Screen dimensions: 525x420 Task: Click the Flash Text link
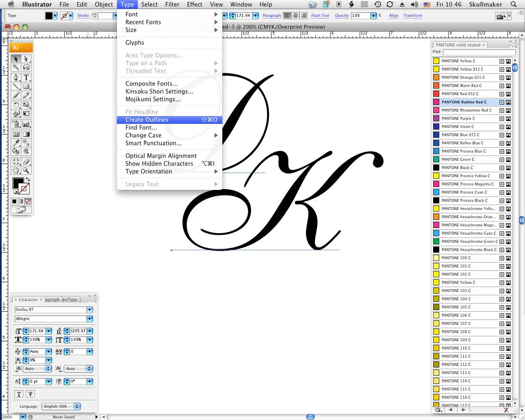pyautogui.click(x=320, y=16)
